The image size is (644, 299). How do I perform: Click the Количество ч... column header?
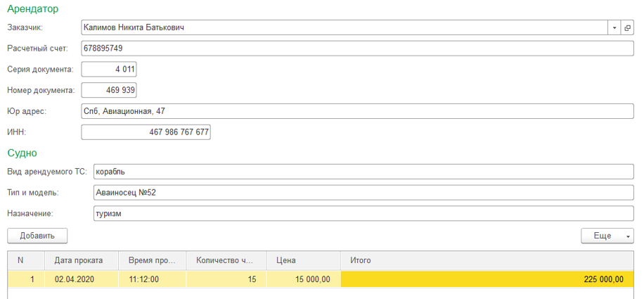(226, 260)
